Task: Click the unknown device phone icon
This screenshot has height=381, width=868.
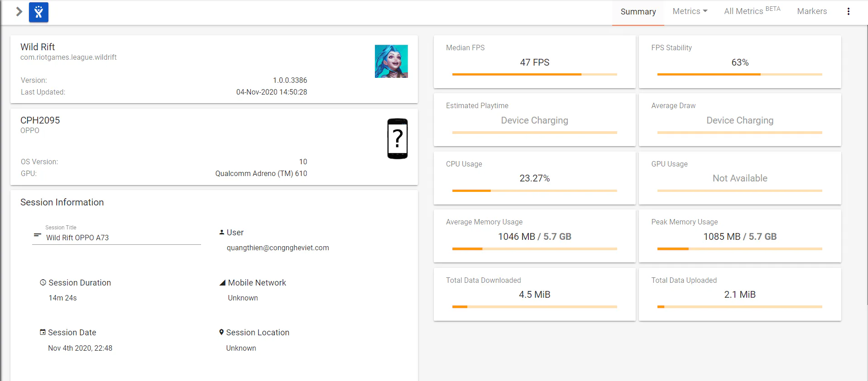Action: tap(398, 138)
